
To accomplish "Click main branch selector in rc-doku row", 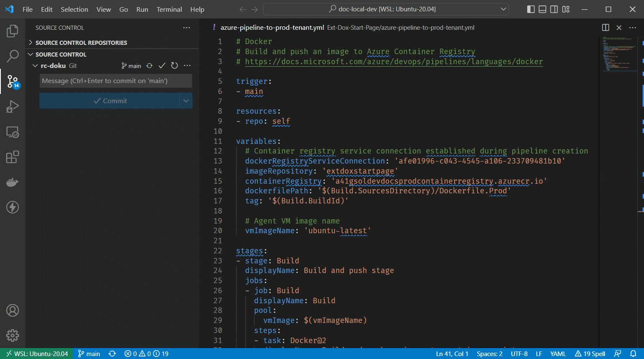I will (131, 66).
